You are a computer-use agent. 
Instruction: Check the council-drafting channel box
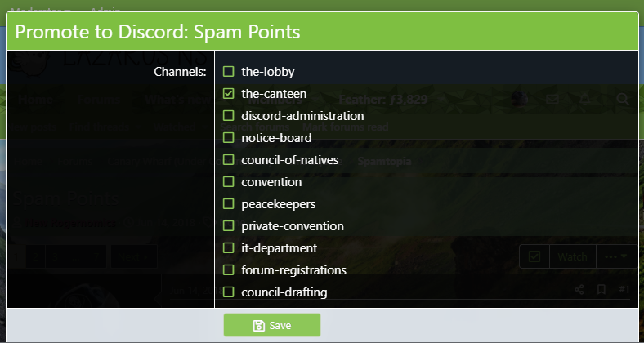(x=229, y=292)
